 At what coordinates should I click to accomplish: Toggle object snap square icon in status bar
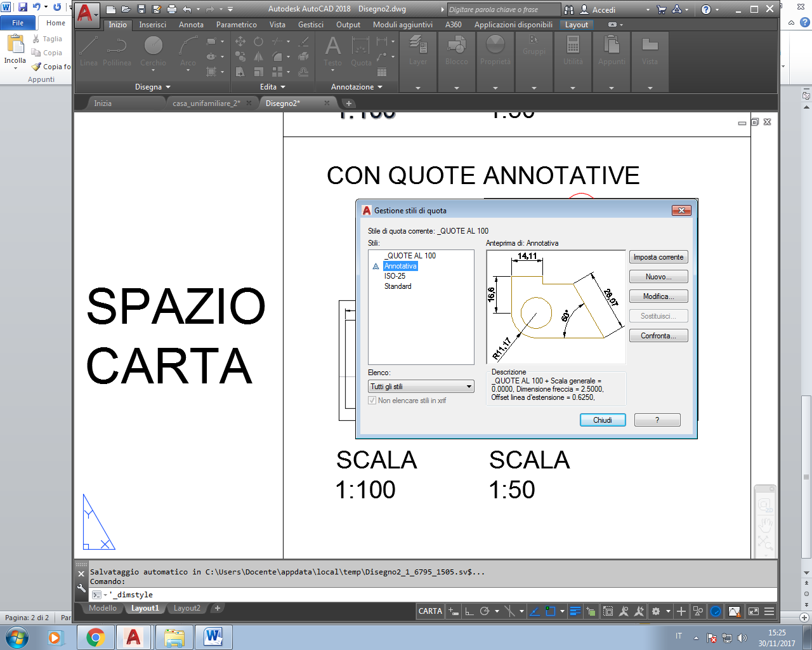click(x=551, y=611)
